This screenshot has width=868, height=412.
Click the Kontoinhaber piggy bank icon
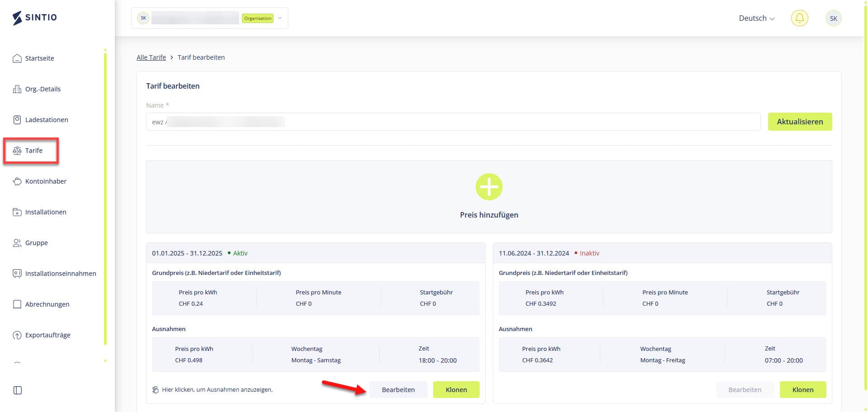[17, 181]
